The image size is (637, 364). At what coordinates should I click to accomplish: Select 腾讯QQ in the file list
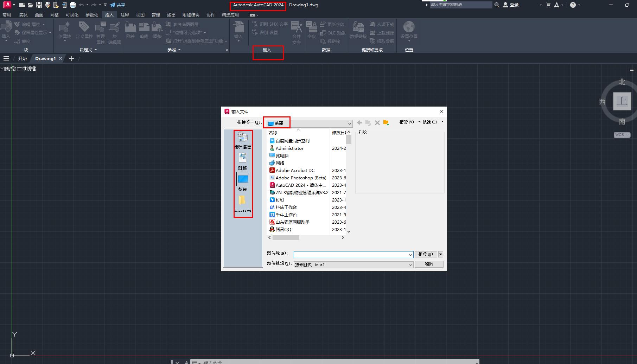280,229
